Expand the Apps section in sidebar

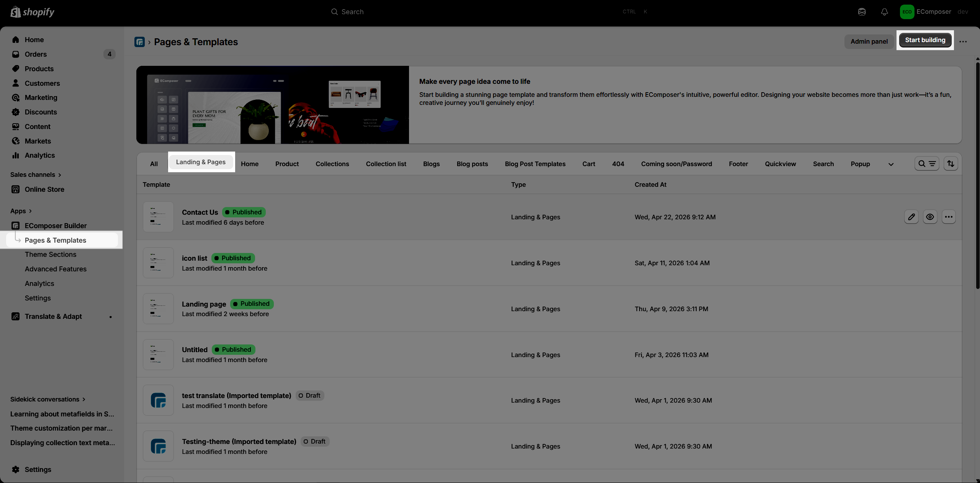21,211
